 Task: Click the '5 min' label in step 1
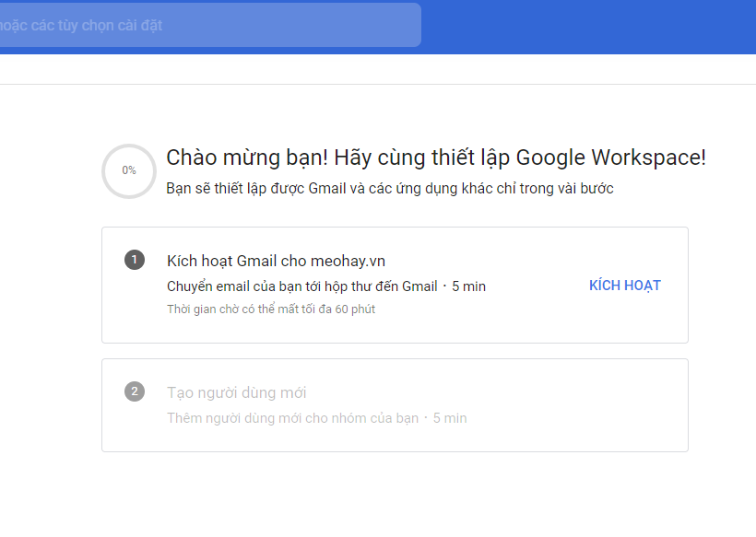coord(468,286)
